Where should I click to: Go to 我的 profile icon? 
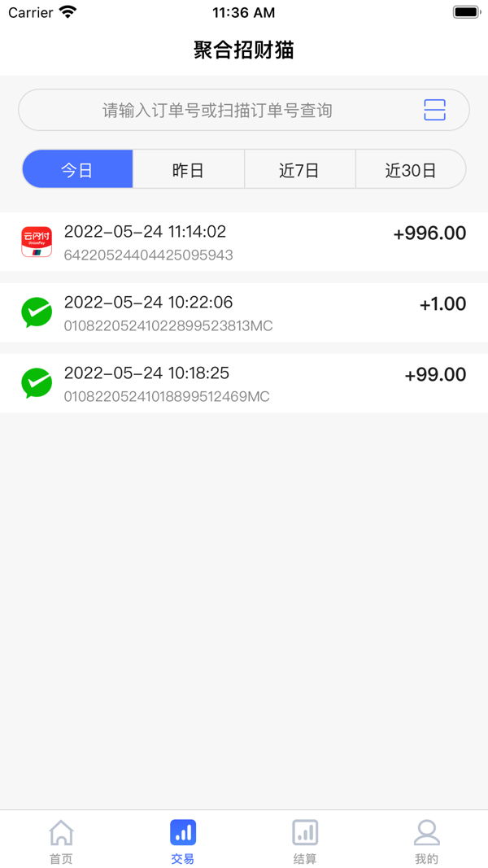[426, 832]
